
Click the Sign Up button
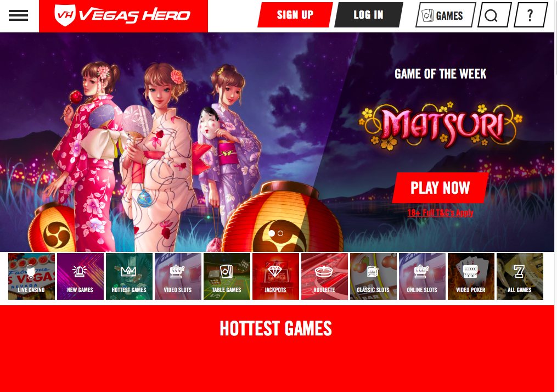click(295, 15)
